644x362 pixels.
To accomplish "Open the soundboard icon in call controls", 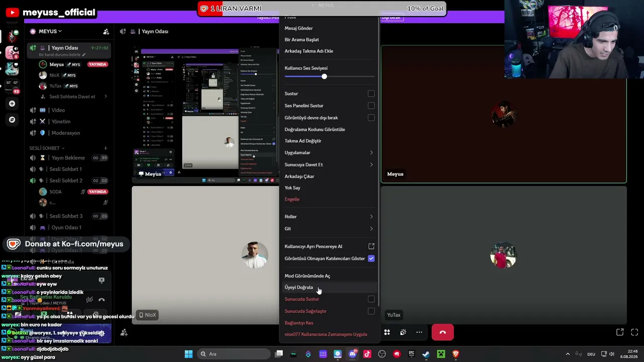I will (x=403, y=332).
